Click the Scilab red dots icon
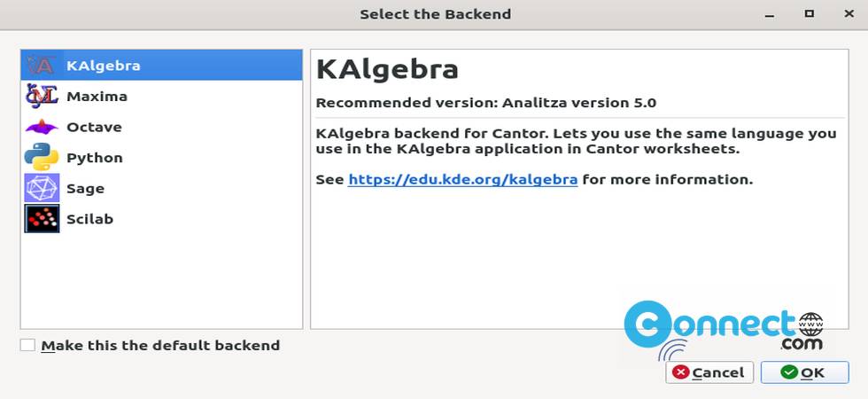The image size is (868, 399). [43, 218]
